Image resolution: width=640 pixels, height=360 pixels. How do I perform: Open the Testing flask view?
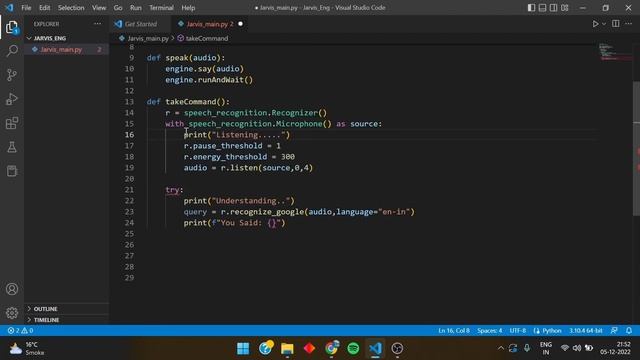12,147
